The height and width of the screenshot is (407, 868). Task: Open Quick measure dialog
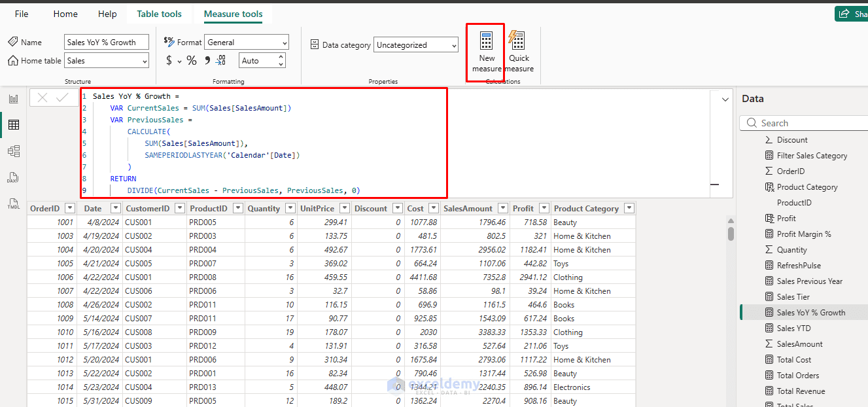click(519, 52)
